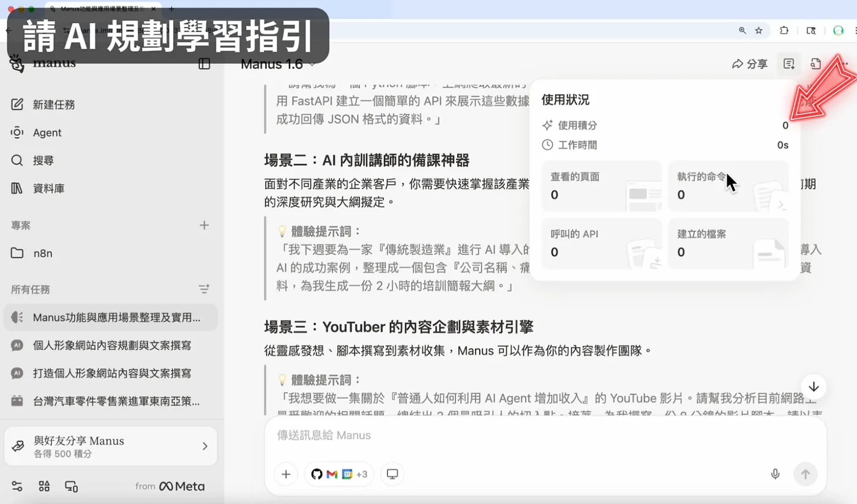Expand the Manus 1.6 model dropdown
The width and height of the screenshot is (857, 504).
click(x=278, y=64)
